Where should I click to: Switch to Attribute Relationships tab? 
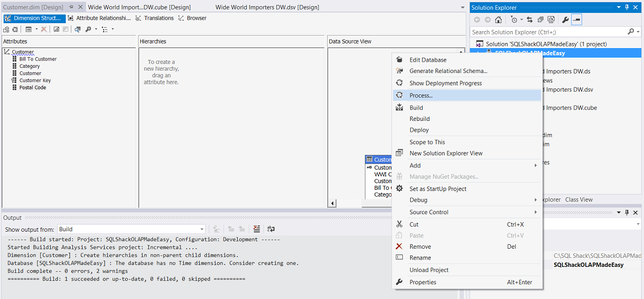99,18
